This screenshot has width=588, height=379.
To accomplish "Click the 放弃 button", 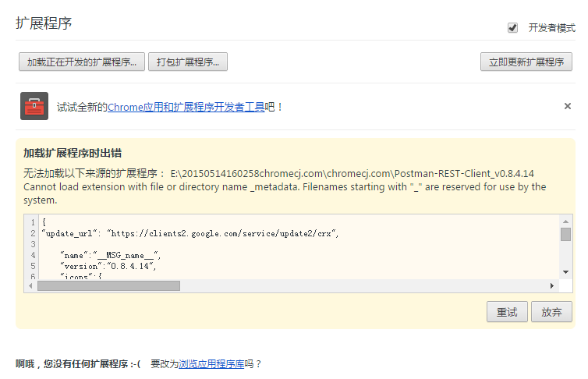I will (551, 312).
